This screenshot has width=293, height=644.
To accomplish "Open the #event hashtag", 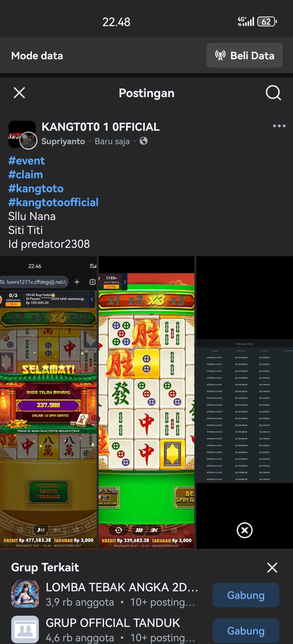I will [27, 161].
